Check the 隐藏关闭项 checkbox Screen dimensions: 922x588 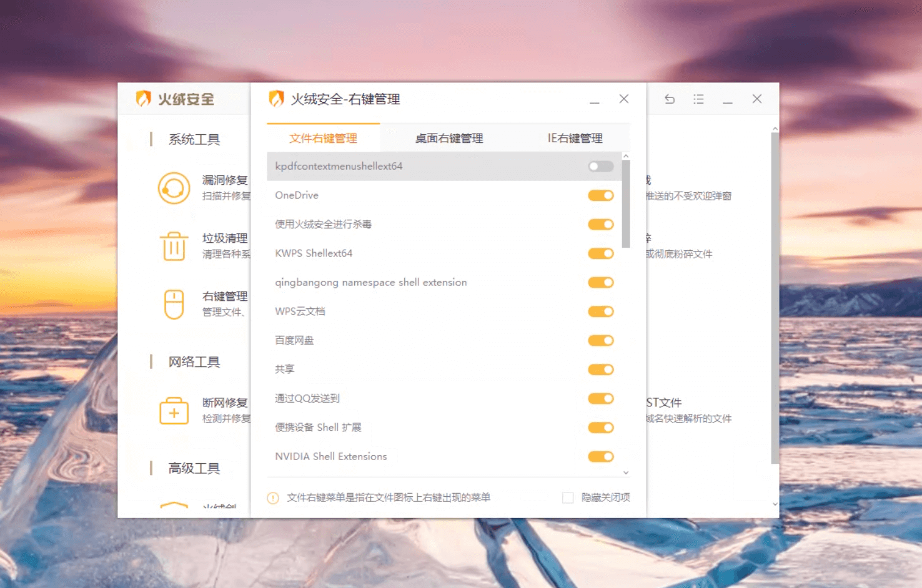(568, 497)
